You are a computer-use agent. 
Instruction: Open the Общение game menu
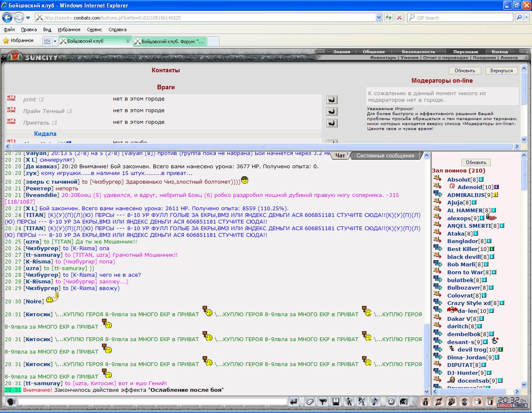coord(374,52)
